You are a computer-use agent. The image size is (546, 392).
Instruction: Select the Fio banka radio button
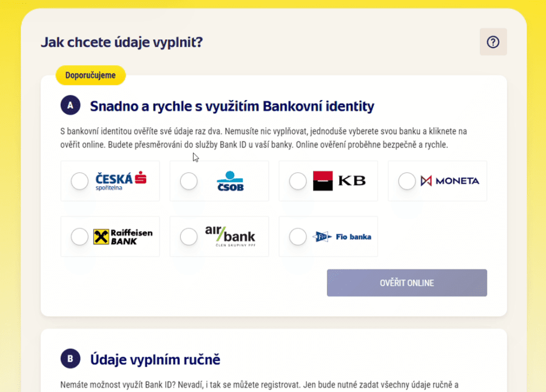pos(298,237)
